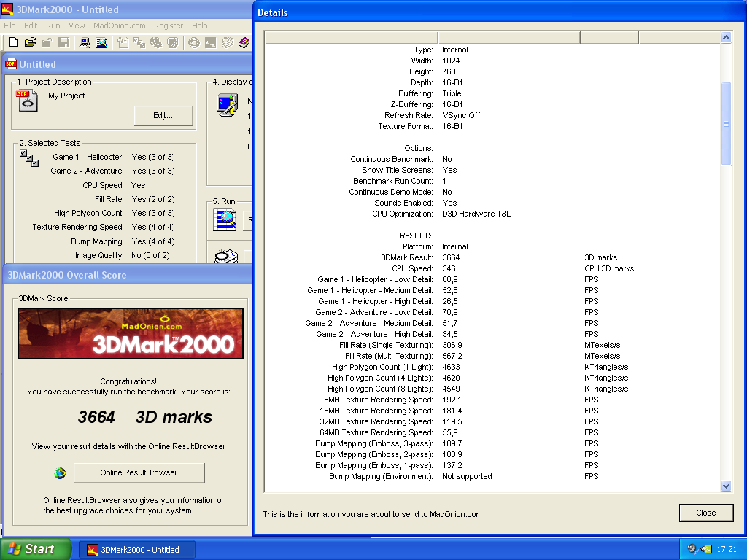The image size is (747, 560).
Task: Click the 'Triple' Buffering value
Action: (x=452, y=93)
